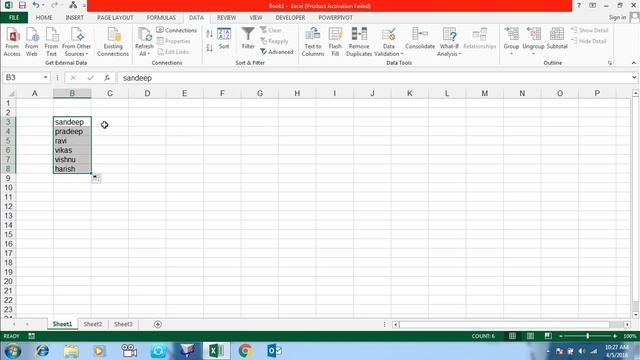Switch to the REVIEW tab
Screen dimensions: 640x360
click(227, 18)
